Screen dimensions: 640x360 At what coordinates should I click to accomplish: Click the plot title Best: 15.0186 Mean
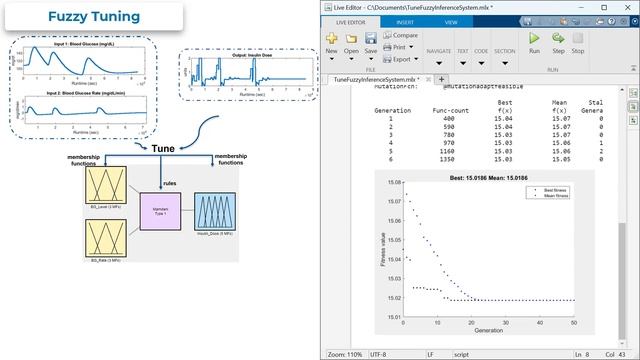point(489,178)
